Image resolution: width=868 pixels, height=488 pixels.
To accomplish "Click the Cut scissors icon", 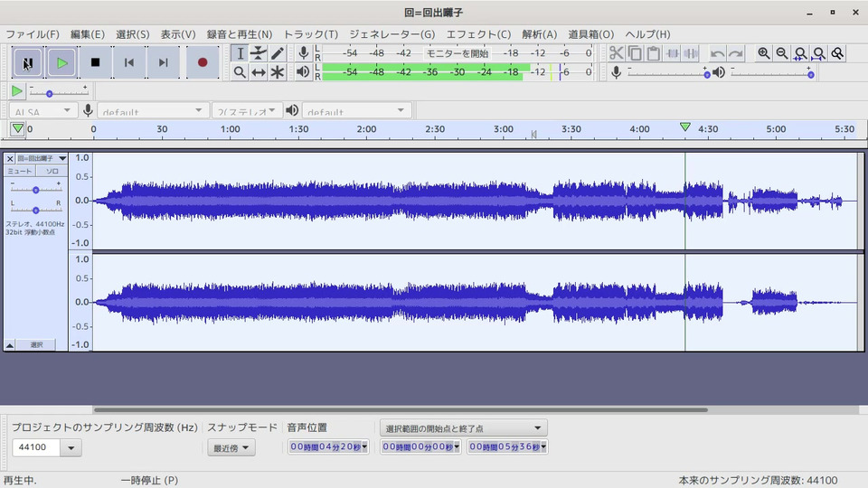I will (616, 53).
